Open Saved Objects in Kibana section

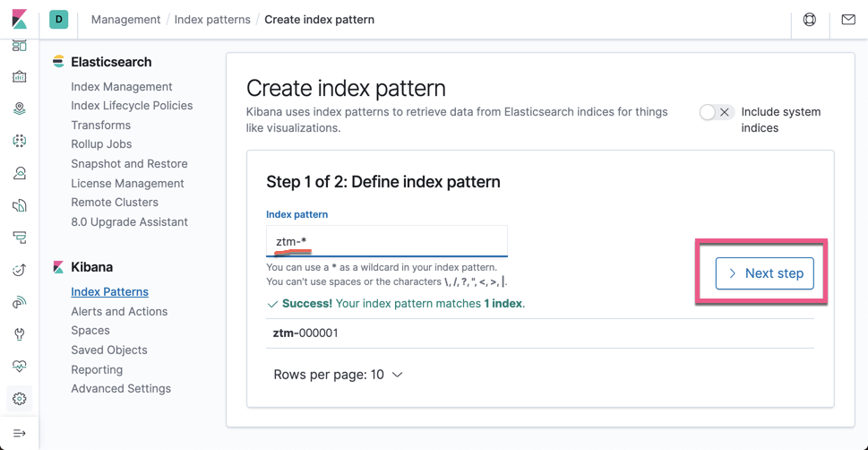tap(109, 350)
